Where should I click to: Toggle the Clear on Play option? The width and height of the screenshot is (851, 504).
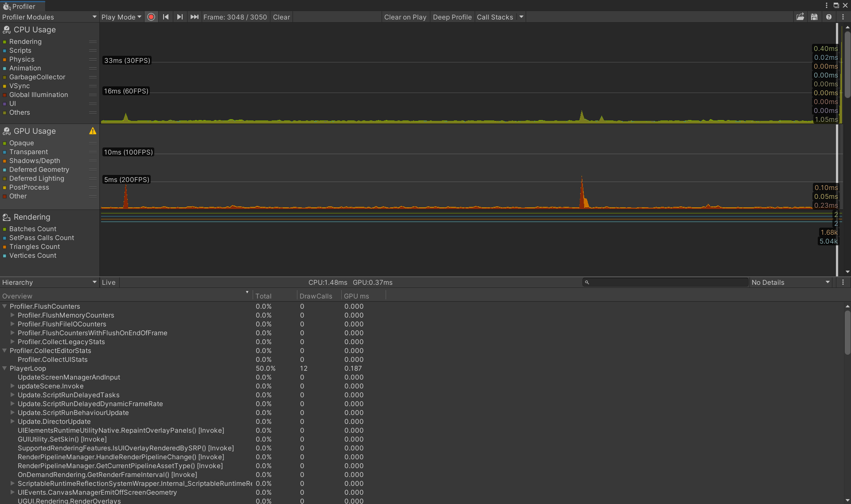(405, 17)
